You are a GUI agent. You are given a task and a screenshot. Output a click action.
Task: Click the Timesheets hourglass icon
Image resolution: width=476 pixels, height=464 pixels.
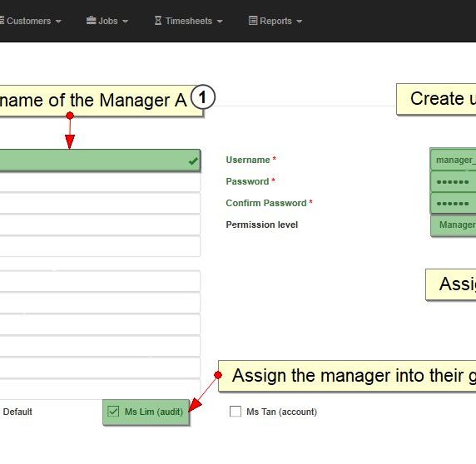pos(158,21)
